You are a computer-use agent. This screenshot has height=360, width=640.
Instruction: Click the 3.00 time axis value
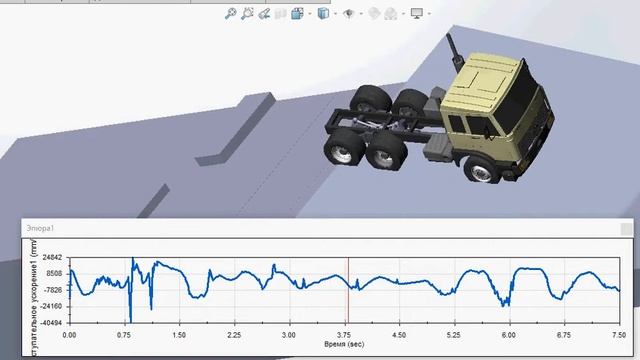[289, 335]
